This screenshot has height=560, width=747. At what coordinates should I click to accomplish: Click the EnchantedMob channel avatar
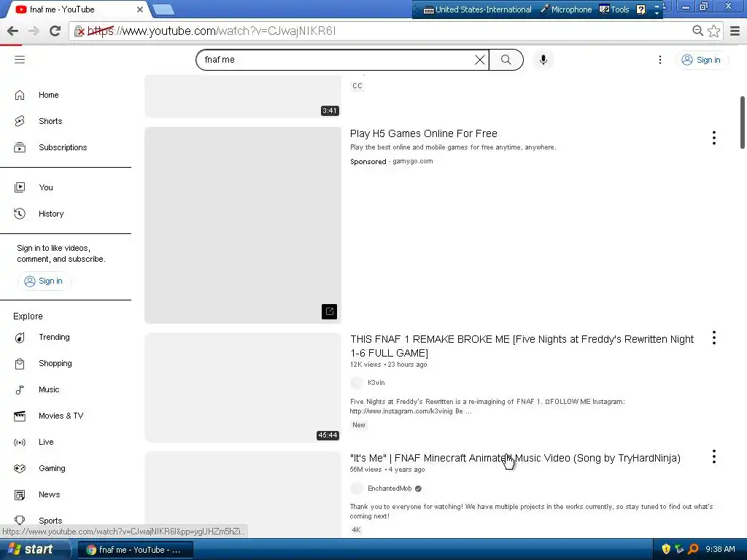[x=356, y=488]
